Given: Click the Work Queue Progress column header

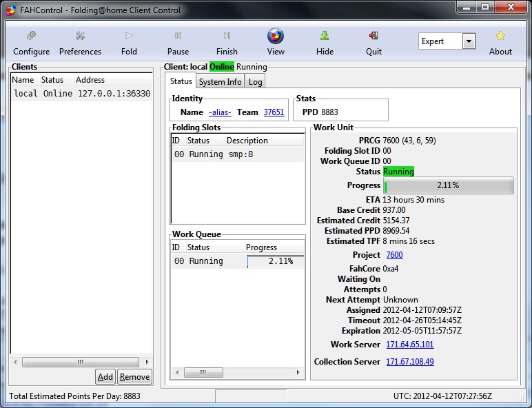Looking at the screenshot, I should pyautogui.click(x=274, y=247).
